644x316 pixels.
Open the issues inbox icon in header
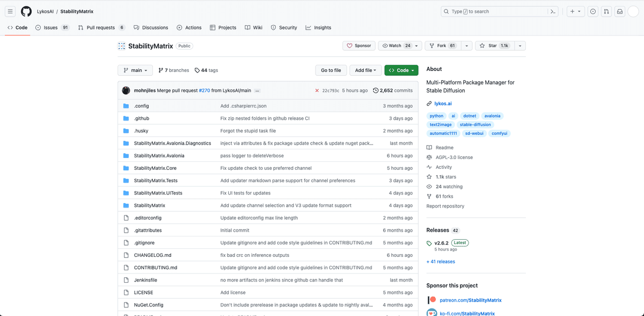coord(593,11)
